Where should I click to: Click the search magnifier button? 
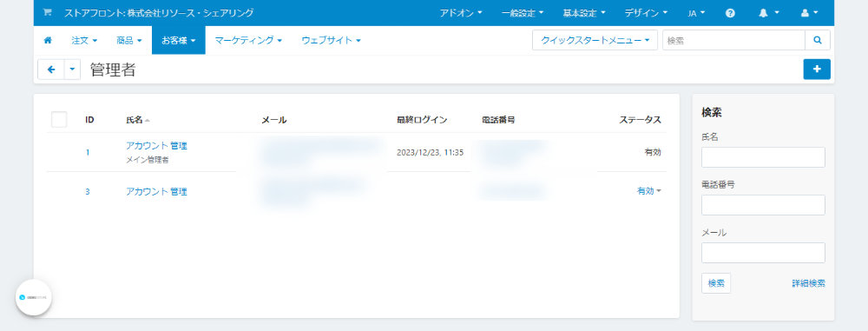tap(818, 40)
